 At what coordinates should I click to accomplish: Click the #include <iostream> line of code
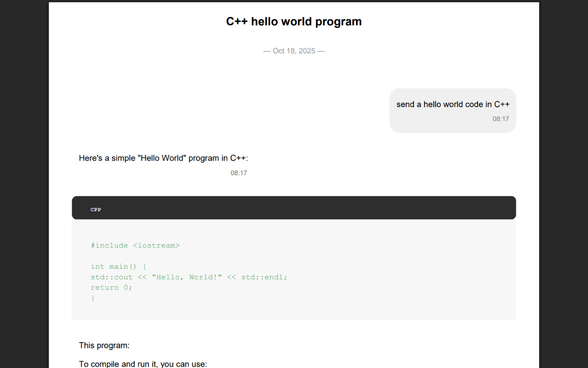135,245
